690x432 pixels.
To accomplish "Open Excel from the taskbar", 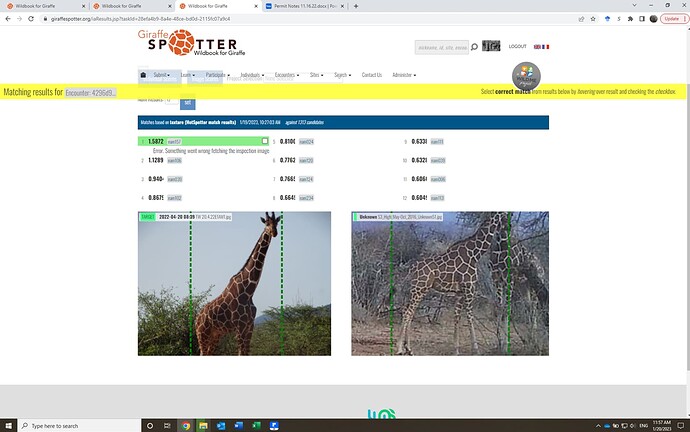I will click(x=256, y=425).
